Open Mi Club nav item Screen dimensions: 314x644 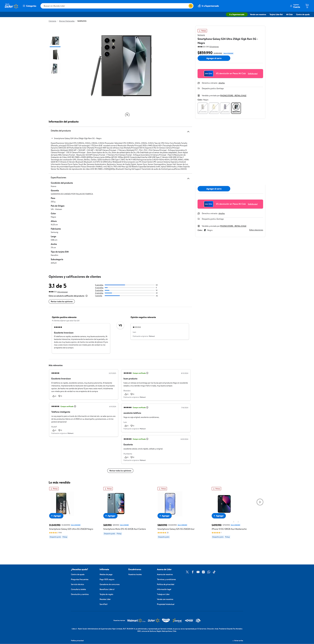pyautogui.click(x=289, y=15)
